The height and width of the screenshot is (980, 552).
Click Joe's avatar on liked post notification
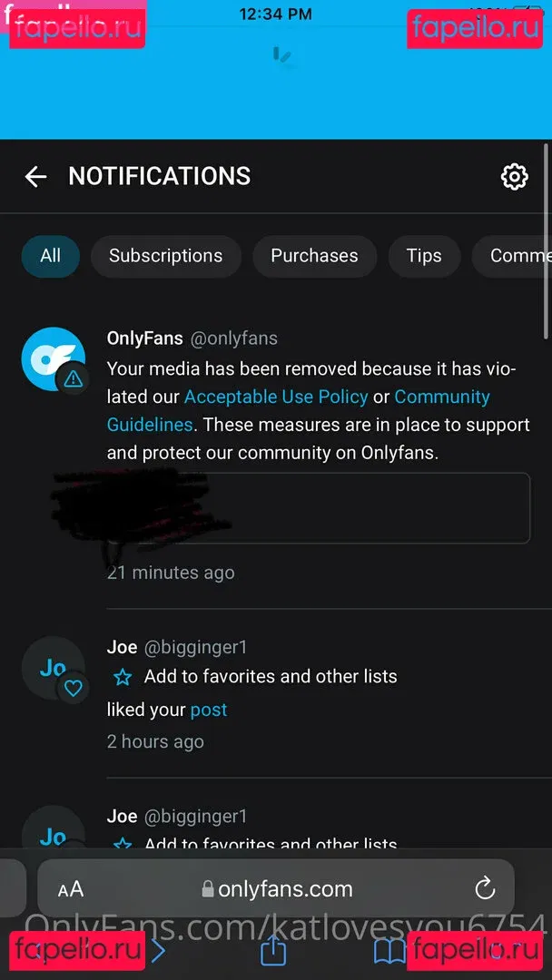pyautogui.click(x=54, y=668)
